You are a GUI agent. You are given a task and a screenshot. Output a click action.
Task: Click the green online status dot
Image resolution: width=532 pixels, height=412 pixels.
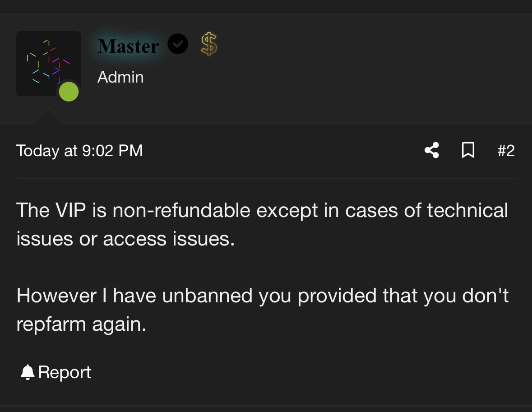69,92
